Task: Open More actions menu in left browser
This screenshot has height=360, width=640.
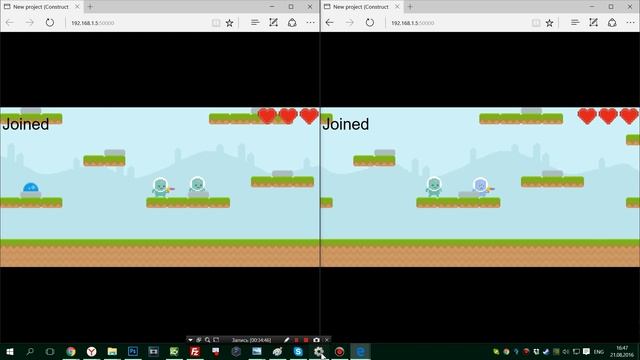Action: tap(311, 23)
